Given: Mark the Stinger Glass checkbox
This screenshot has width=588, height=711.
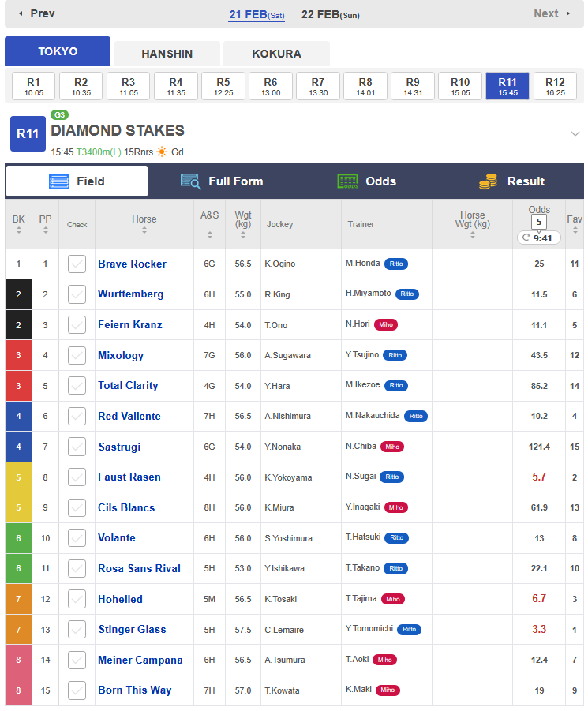Looking at the screenshot, I should click(77, 630).
